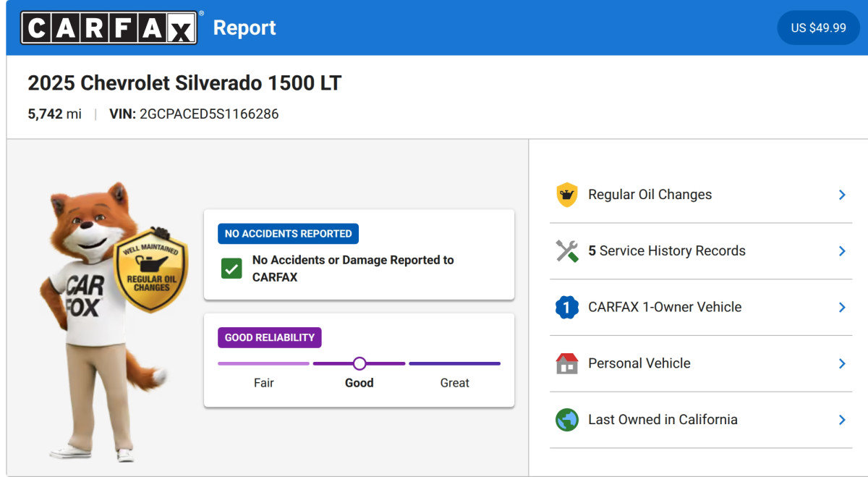The height and width of the screenshot is (477, 868).
Task: Click the bold Good reliability label
Action: 359,383
